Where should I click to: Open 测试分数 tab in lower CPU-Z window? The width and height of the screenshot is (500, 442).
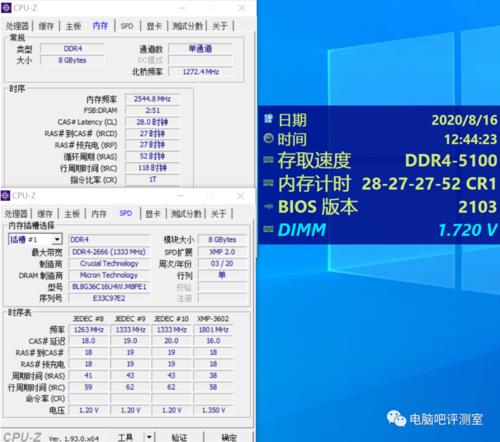coord(186,214)
